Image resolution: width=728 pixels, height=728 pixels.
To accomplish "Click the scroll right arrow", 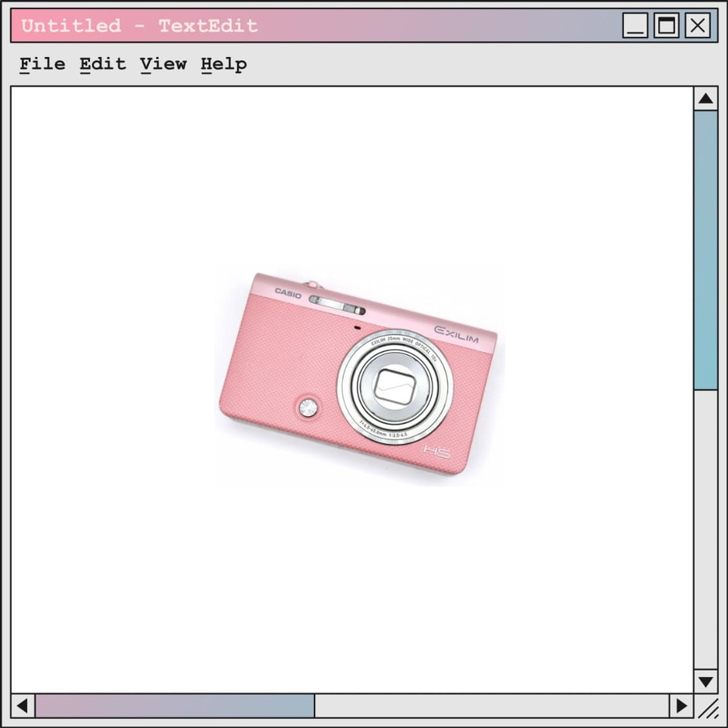I will pyautogui.click(x=681, y=705).
